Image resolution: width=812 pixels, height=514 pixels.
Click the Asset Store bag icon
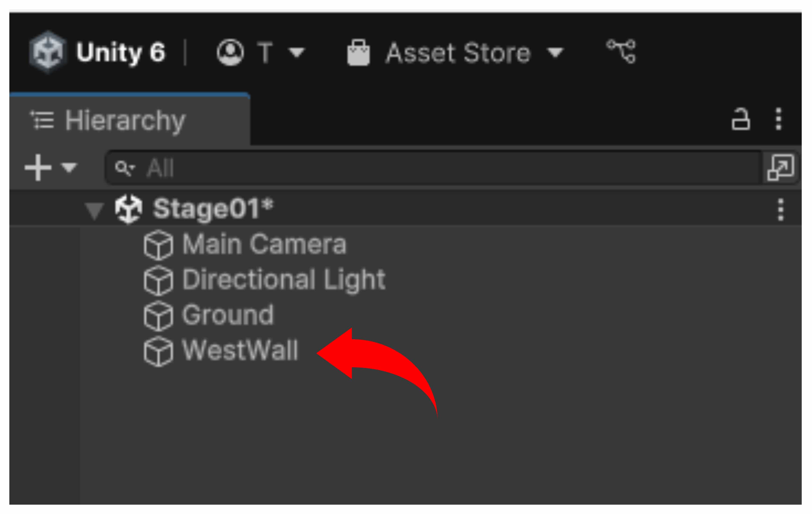pos(358,53)
